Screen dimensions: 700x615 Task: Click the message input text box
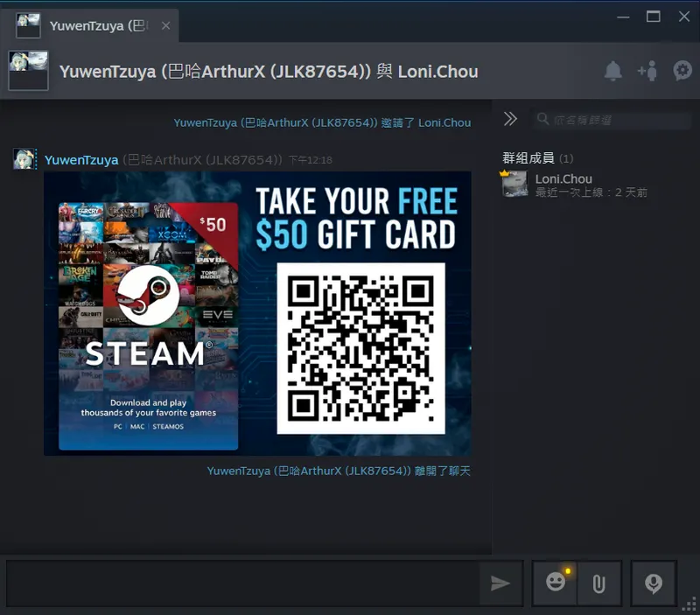click(x=242, y=583)
